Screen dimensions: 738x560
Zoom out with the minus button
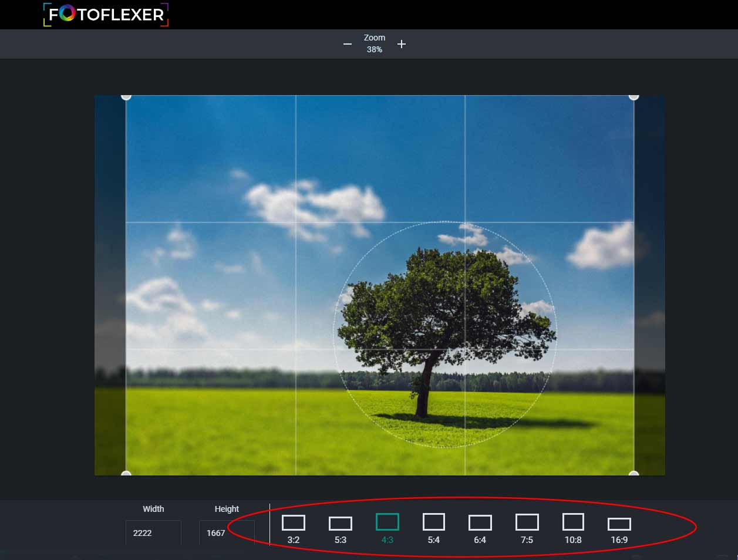click(x=348, y=44)
